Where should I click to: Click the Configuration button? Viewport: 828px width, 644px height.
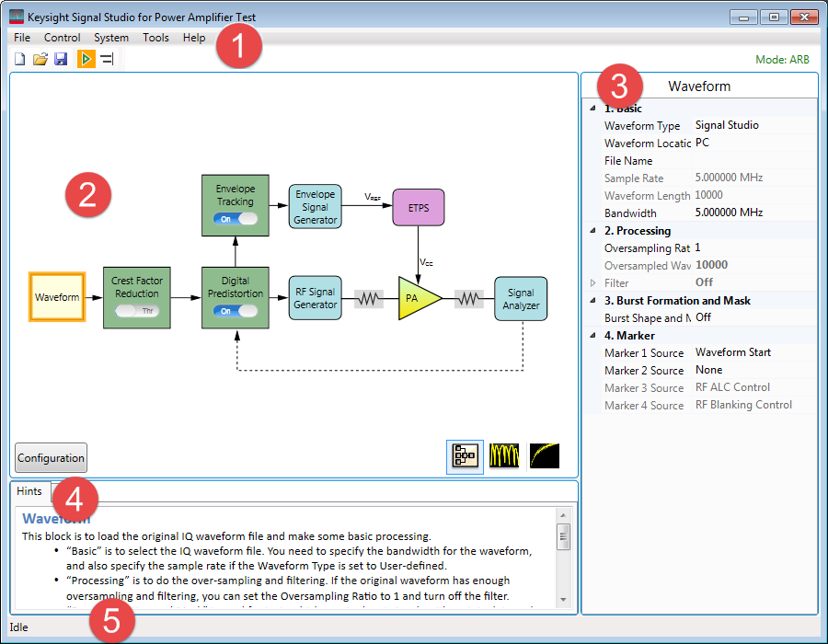click(x=51, y=457)
